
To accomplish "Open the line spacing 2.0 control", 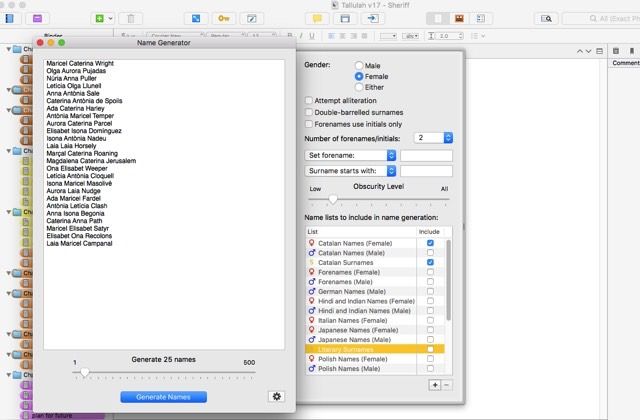I will 446,36.
